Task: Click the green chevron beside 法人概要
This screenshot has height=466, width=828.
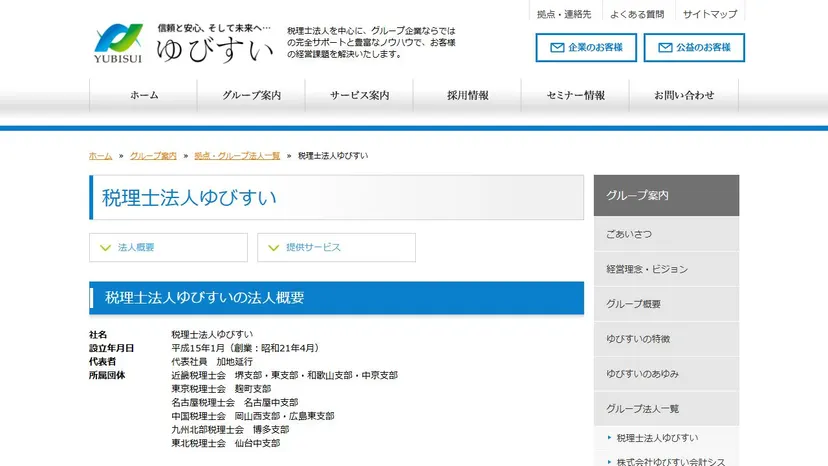Action: tap(106, 248)
